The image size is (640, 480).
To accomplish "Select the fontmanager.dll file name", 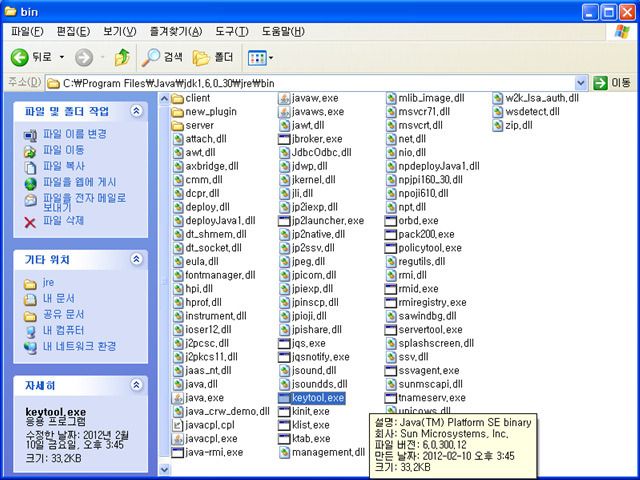I will point(220,276).
